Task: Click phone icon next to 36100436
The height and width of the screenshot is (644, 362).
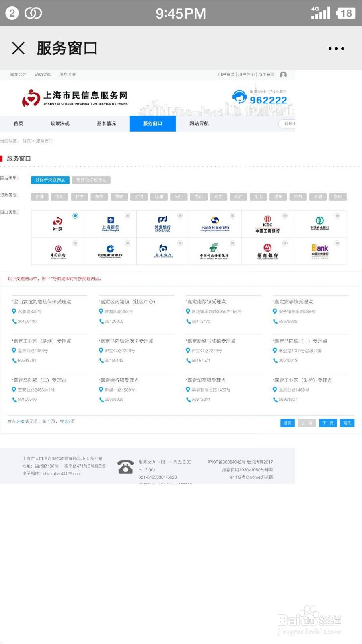Action: click(14, 321)
